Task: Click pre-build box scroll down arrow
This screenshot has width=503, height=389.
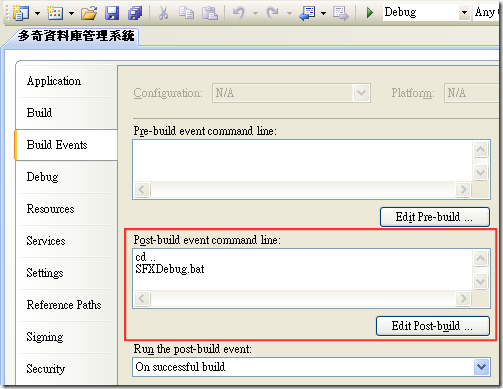Action: click(480, 173)
